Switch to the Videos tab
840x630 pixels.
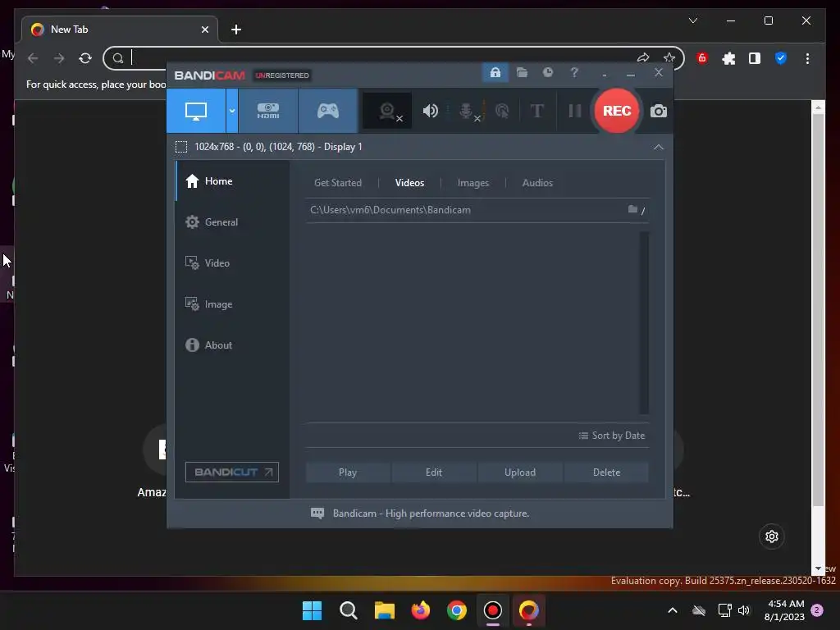(409, 183)
